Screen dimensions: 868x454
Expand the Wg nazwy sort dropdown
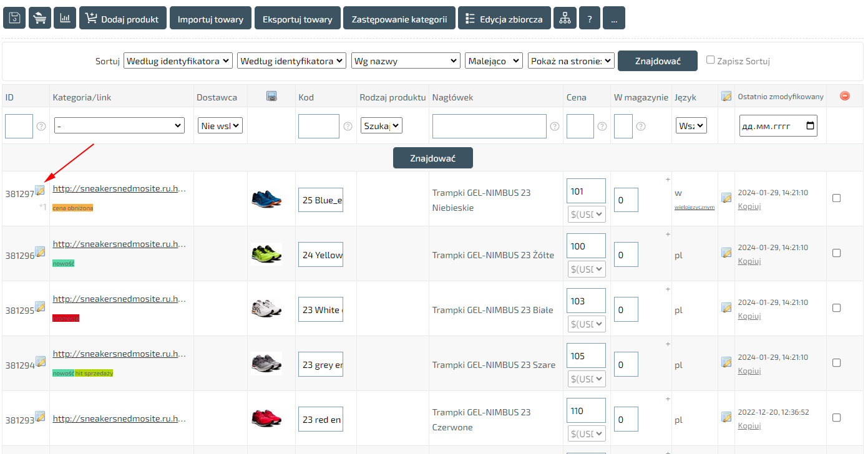tap(406, 60)
